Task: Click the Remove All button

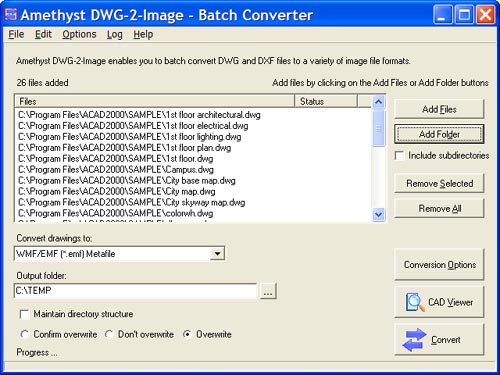Action: tap(439, 208)
